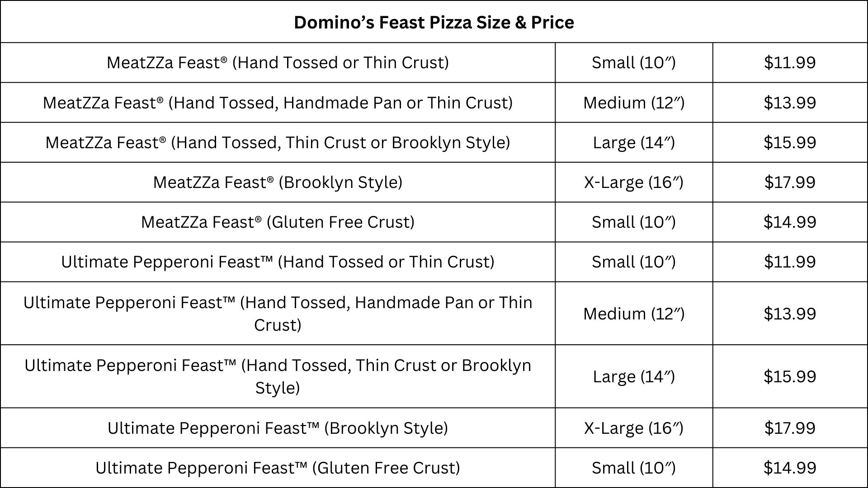The width and height of the screenshot is (868, 488).
Task: Select Ultimate Pepperoni Feast (Brooklyn Style) cell
Action: [x=278, y=428]
